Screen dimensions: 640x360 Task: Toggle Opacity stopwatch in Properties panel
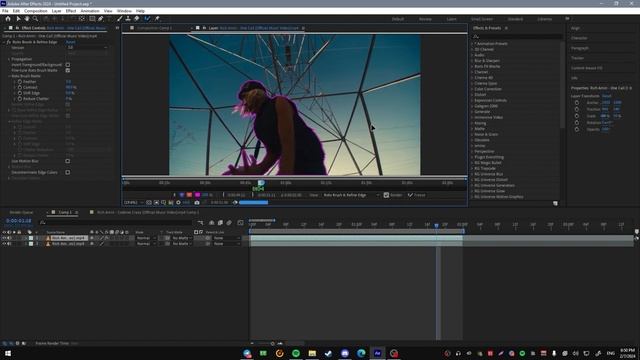[577, 129]
